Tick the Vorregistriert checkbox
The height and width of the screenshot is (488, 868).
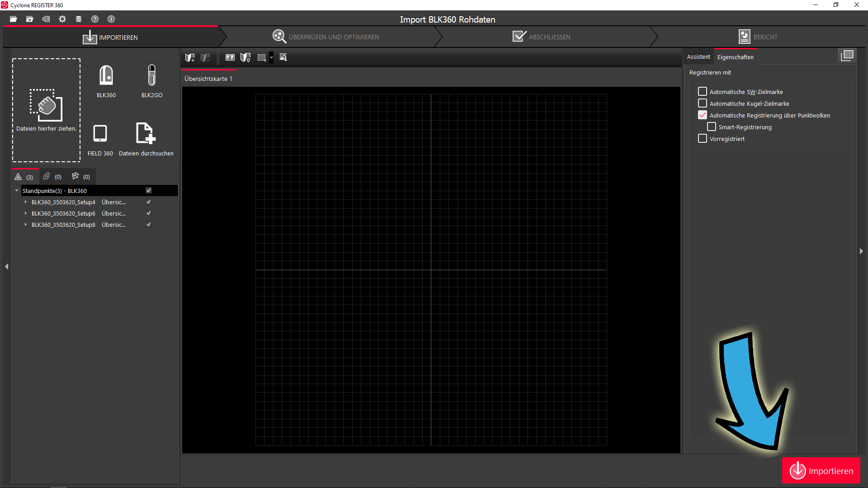(703, 139)
